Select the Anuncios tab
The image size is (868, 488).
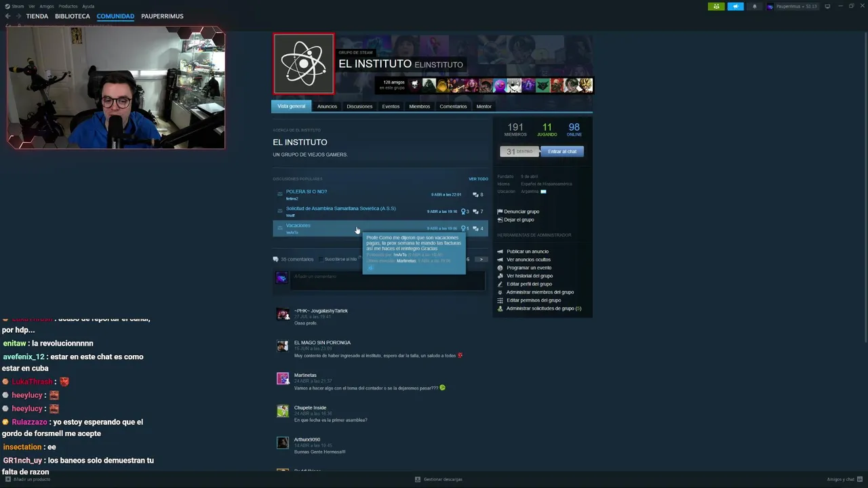[327, 106]
